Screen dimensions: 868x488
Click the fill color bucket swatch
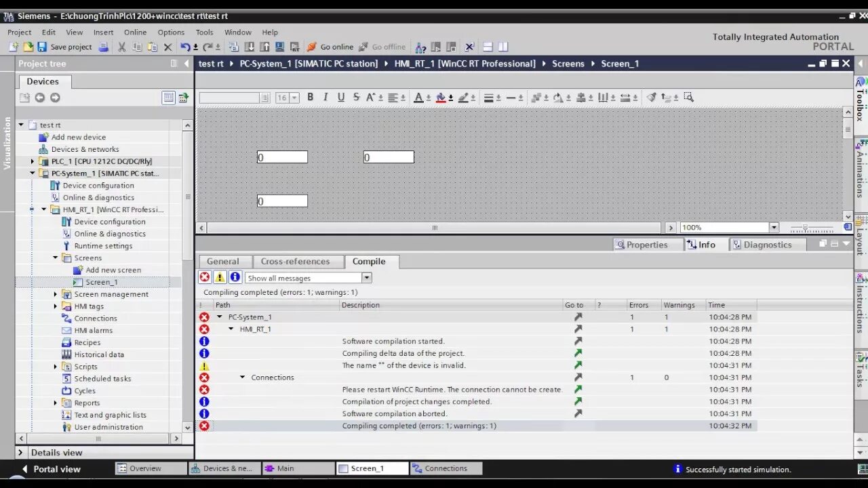click(441, 98)
